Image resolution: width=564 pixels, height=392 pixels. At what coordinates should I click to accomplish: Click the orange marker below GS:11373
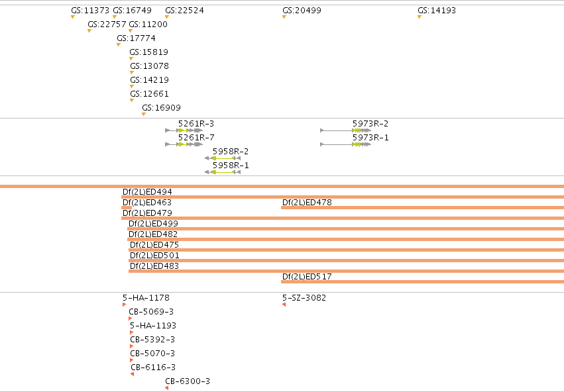coord(73,17)
